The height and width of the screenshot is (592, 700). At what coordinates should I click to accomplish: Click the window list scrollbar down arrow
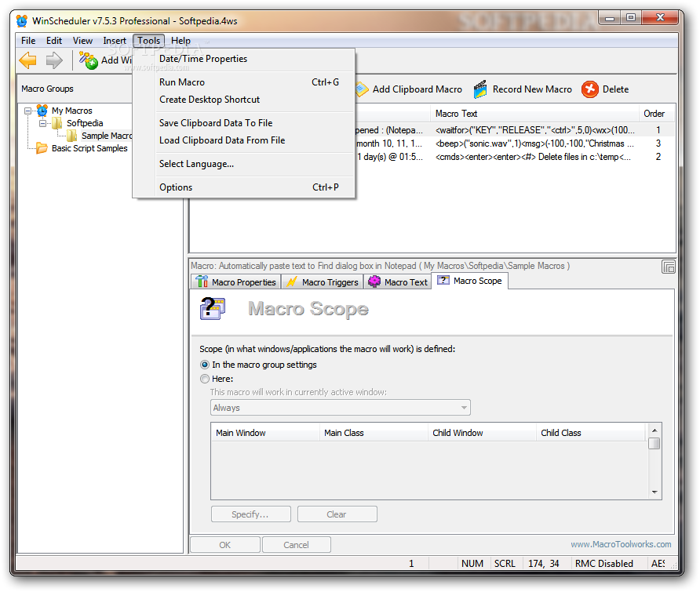654,492
